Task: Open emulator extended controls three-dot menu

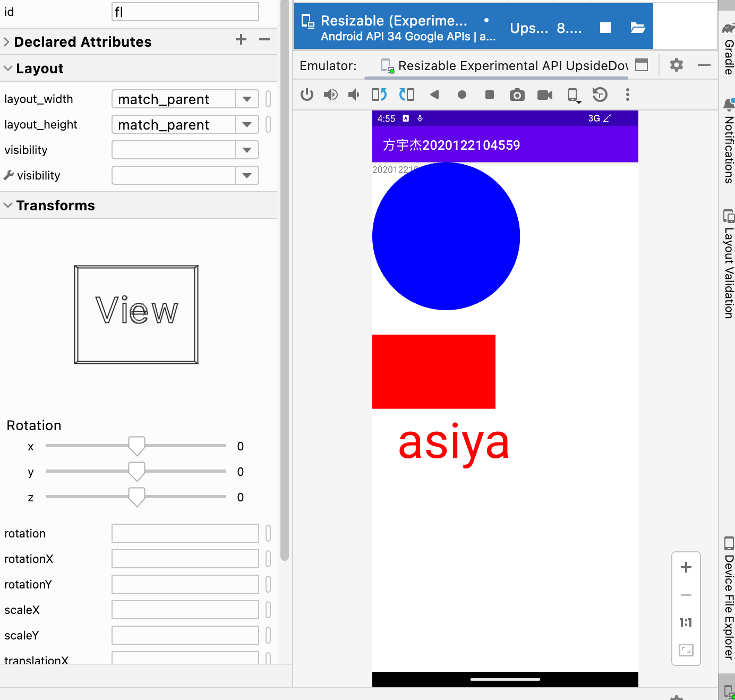Action: click(x=628, y=95)
